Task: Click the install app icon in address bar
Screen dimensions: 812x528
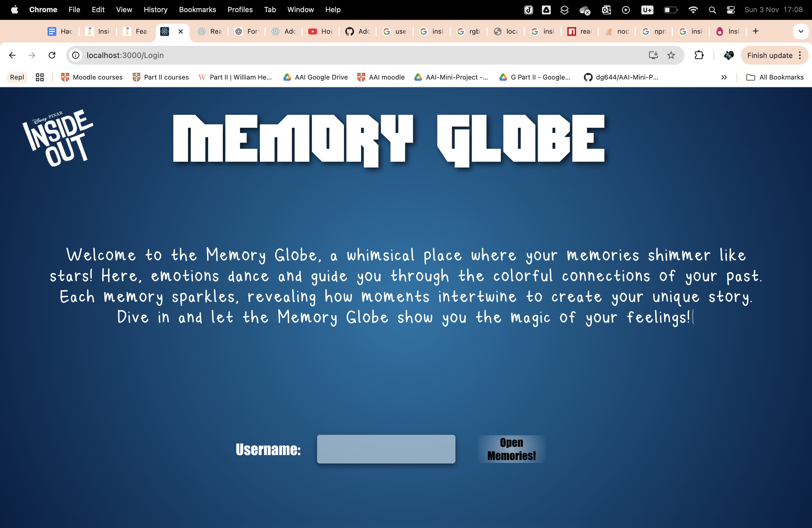Action: (653, 55)
